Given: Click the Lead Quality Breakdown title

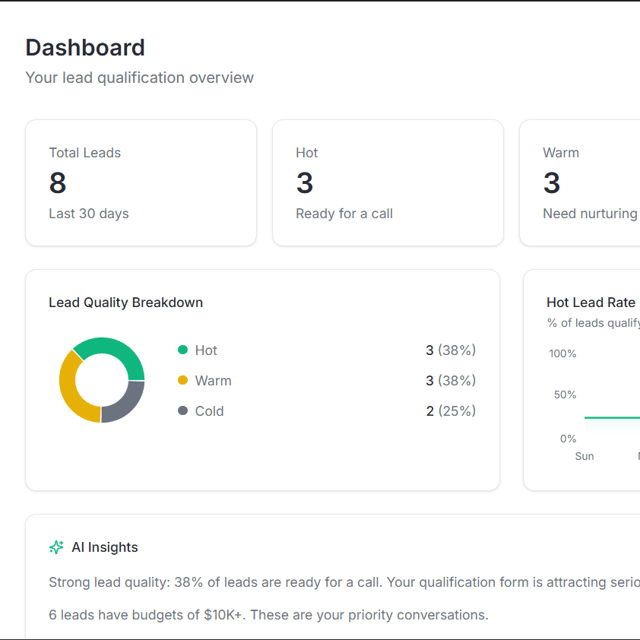Looking at the screenshot, I should (126, 302).
